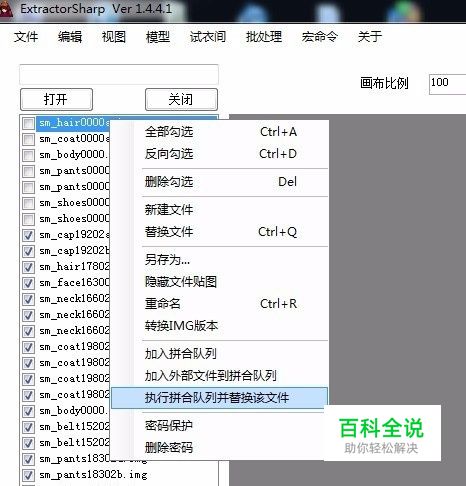Open the 编辑 menu

click(70, 37)
